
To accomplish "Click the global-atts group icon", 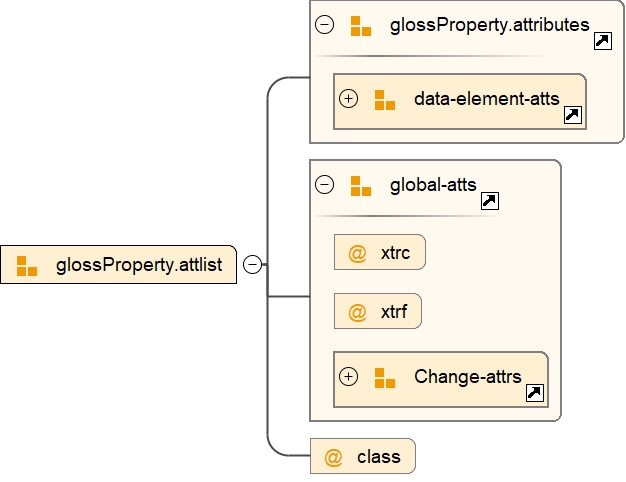I will point(361,186).
